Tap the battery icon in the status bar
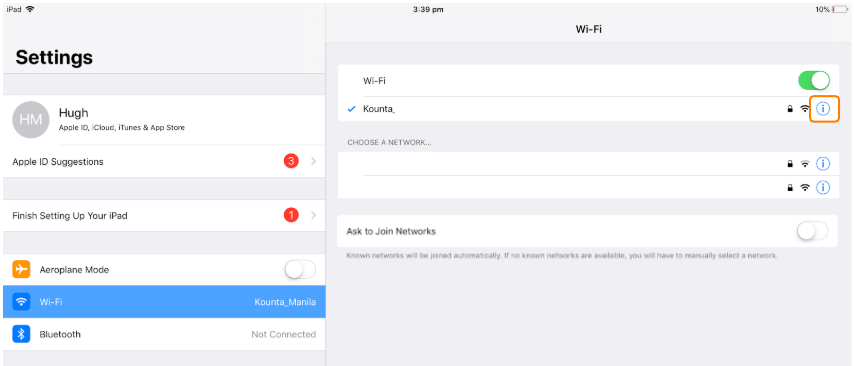 (x=840, y=9)
